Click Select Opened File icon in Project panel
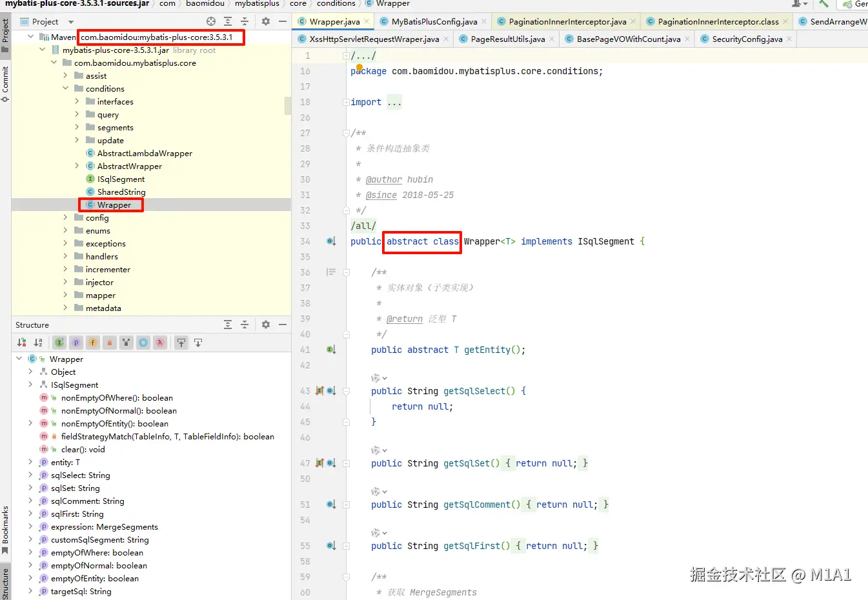This screenshot has height=600, width=868. (211, 21)
